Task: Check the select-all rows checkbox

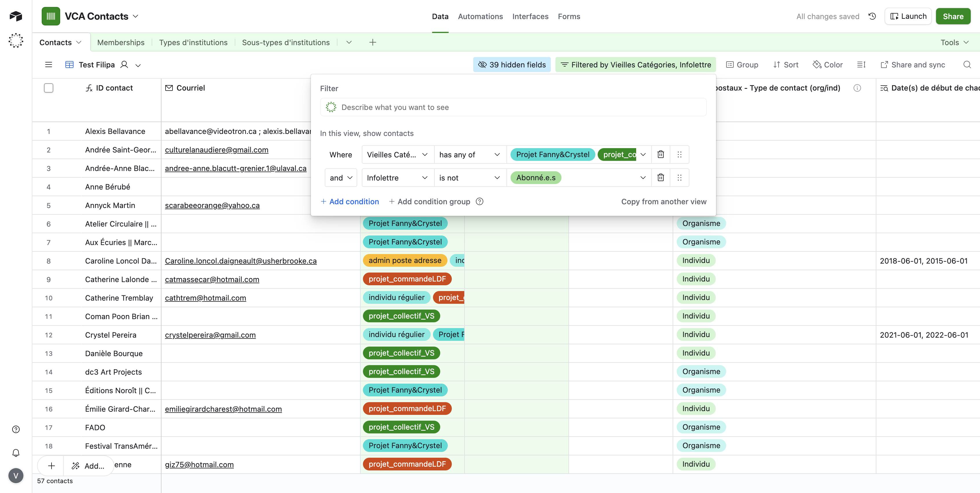Action: [48, 88]
